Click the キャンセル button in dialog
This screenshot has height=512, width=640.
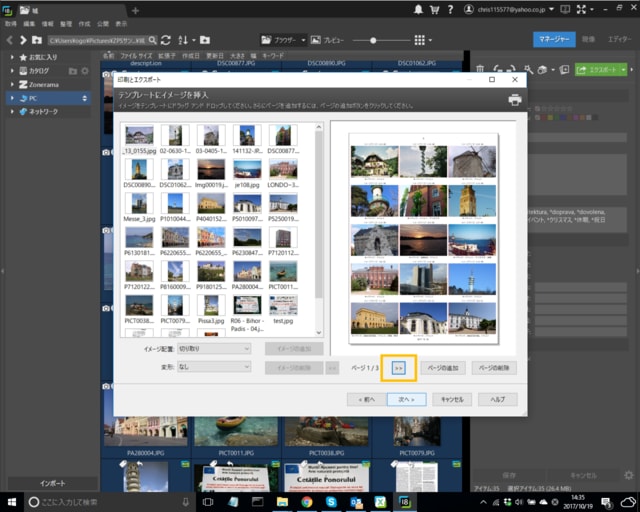click(x=451, y=398)
